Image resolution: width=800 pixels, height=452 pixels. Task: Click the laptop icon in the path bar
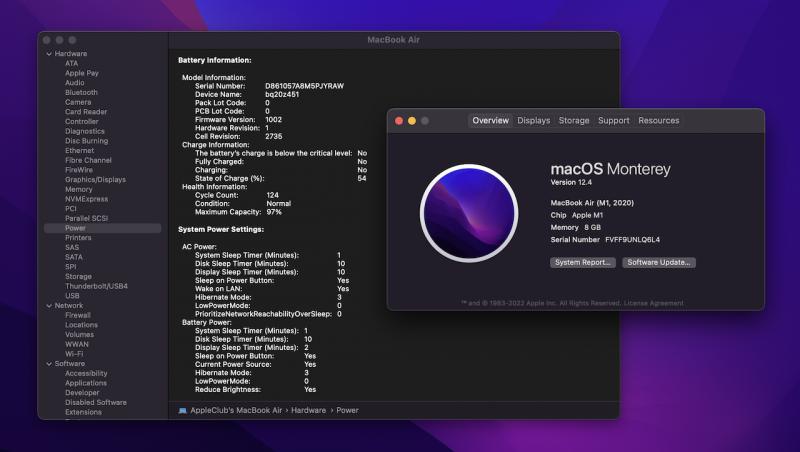[x=182, y=410]
